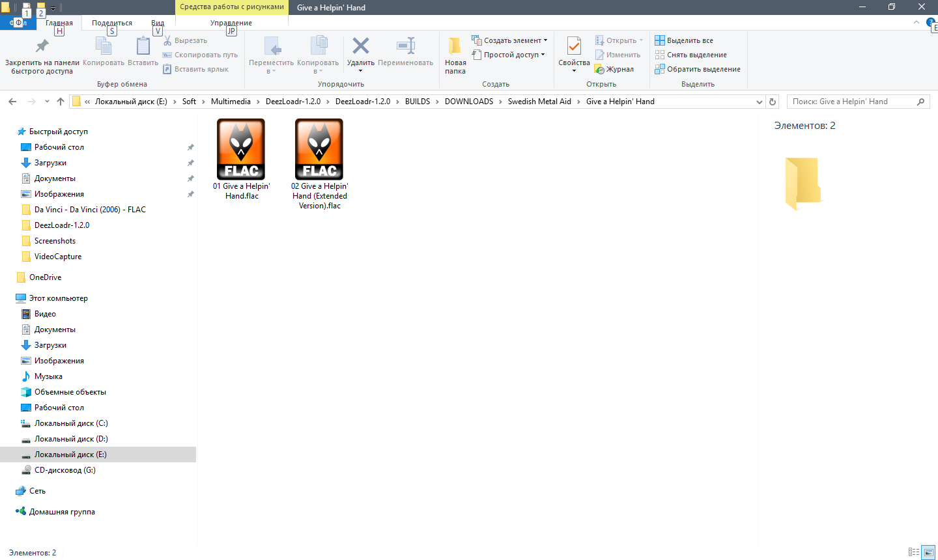Image resolution: width=938 pixels, height=560 pixels.
Task: Open Рабочий стол under Quick access
Action: [59, 147]
